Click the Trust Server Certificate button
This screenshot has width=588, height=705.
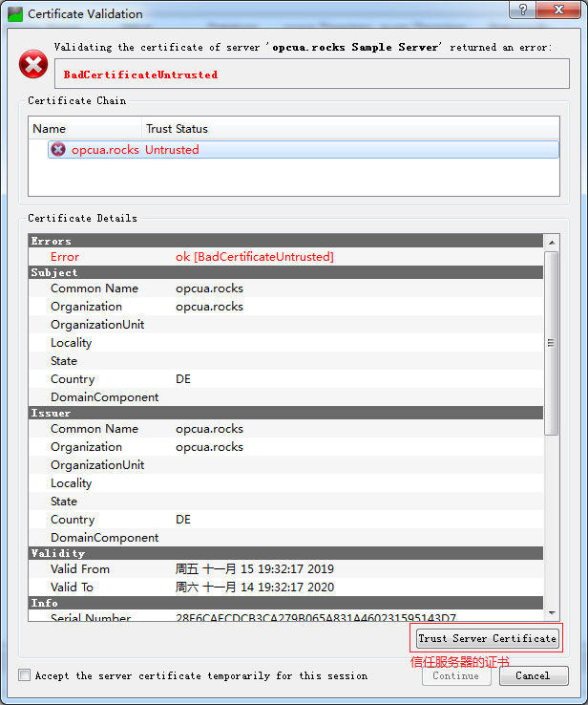point(487,638)
